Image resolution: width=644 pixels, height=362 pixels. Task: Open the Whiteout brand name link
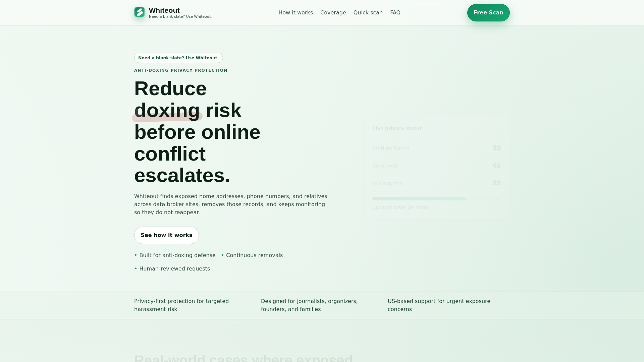[x=164, y=10]
